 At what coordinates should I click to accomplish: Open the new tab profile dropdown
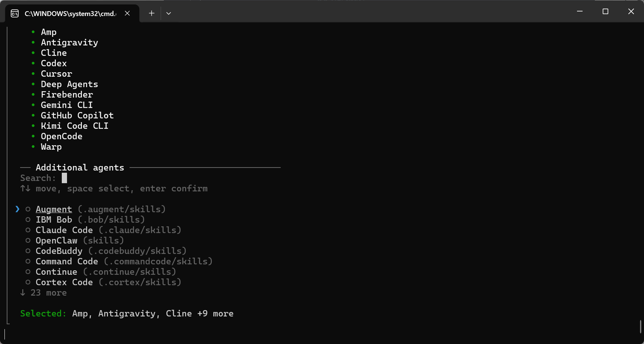point(169,13)
